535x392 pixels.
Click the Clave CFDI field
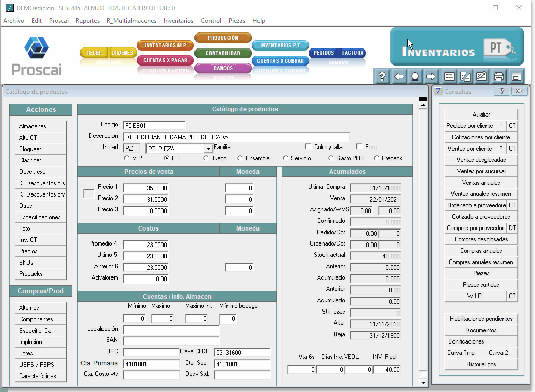pos(242,353)
